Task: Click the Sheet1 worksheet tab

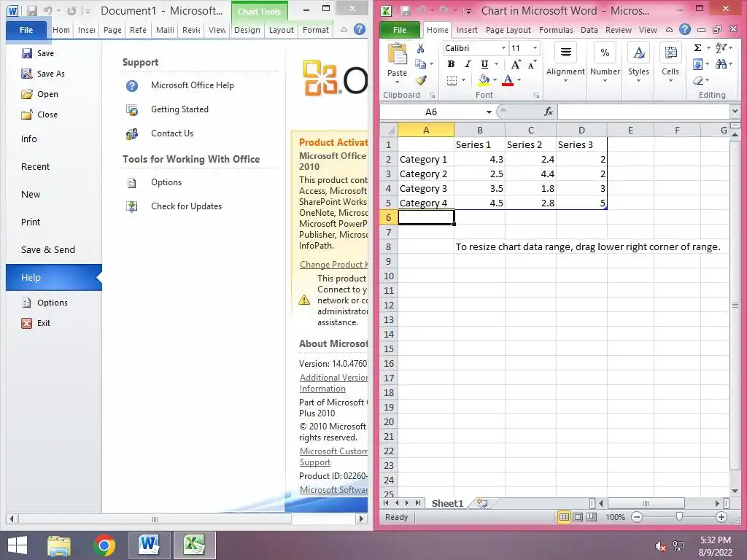Action: 447,503
